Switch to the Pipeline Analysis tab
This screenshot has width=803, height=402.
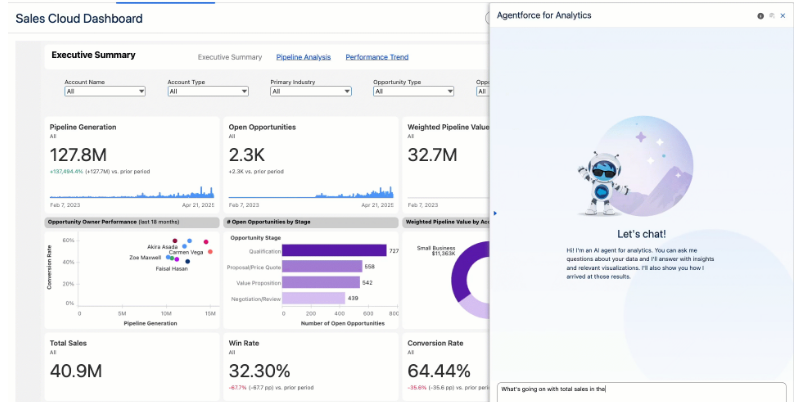point(303,57)
